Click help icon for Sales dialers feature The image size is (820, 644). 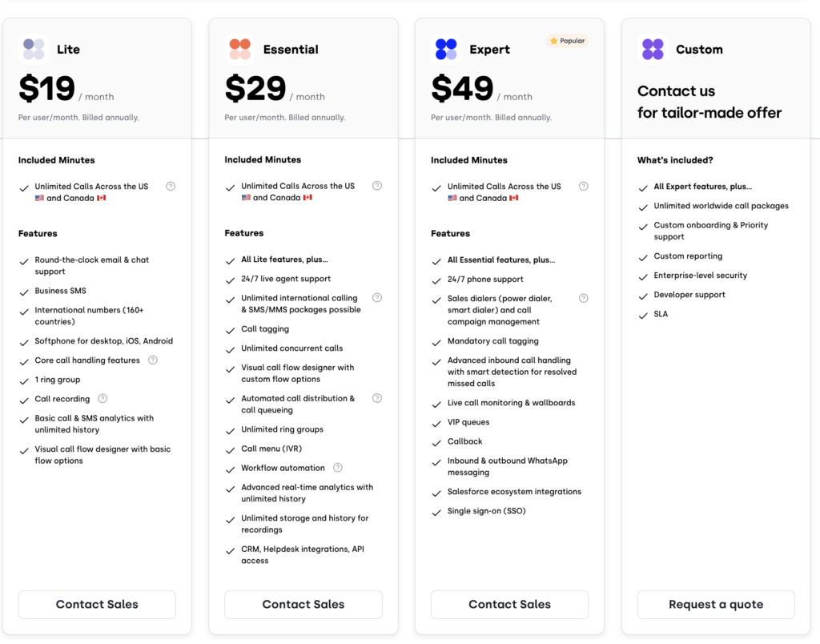click(x=584, y=299)
